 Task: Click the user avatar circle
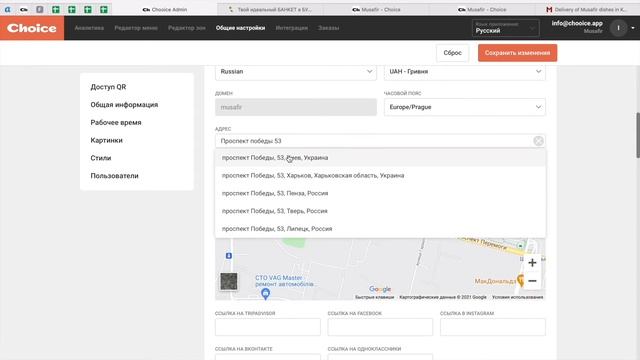tap(618, 28)
